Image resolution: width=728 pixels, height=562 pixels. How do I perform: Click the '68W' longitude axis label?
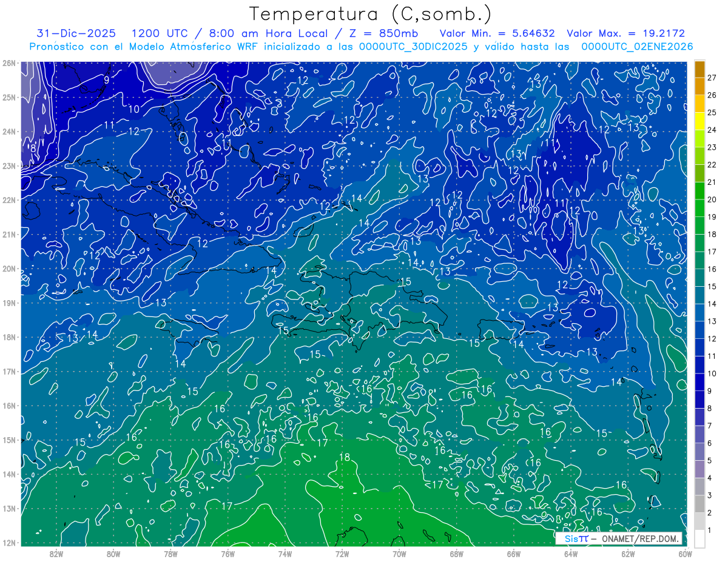coord(456,554)
